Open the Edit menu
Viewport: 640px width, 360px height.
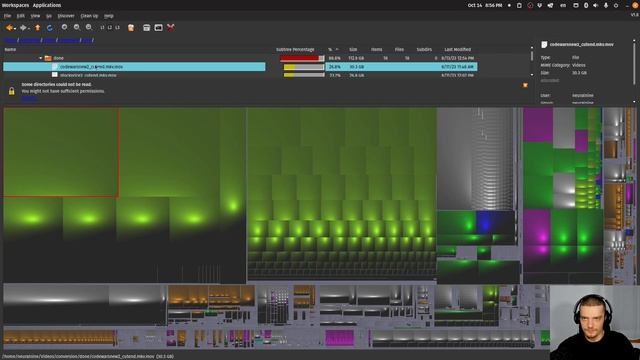(x=20, y=16)
